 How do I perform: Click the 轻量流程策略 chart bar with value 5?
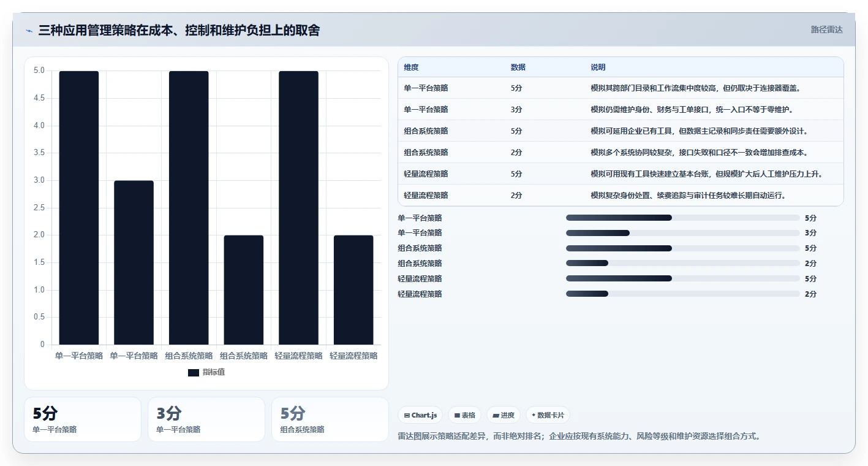[298, 208]
